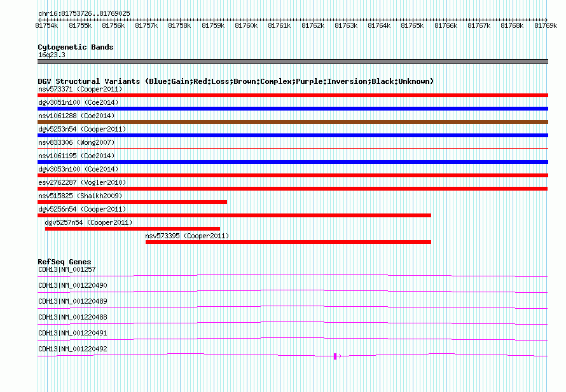Select the gray 16q23.3 cytogenetic band bar
The height and width of the screenshot is (392, 566).
[293, 62]
